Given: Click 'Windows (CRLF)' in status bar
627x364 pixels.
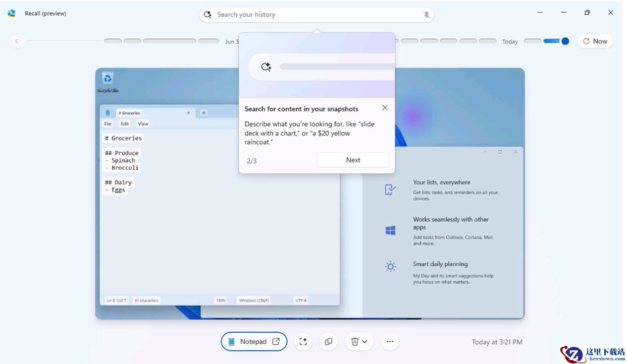Looking at the screenshot, I should pos(254,300).
